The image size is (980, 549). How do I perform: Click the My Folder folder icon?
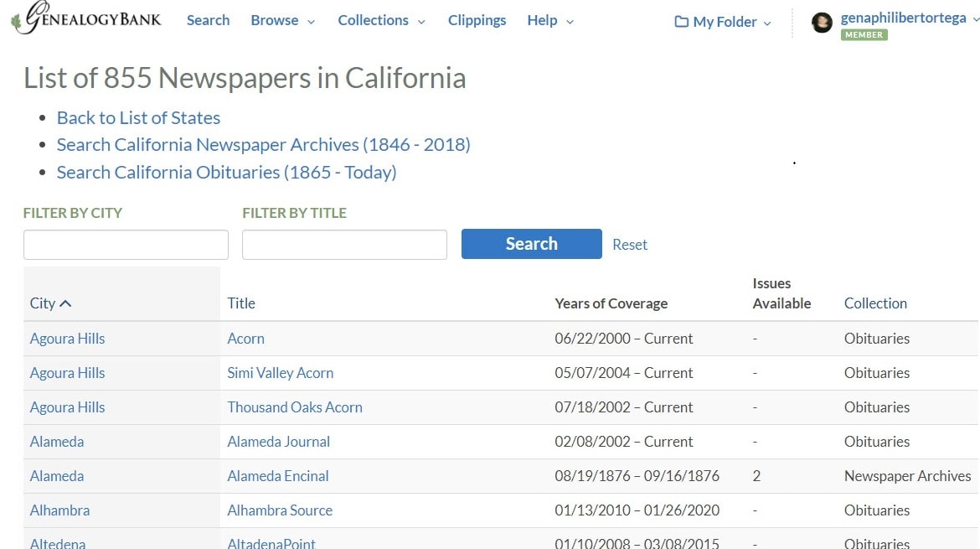[681, 22]
